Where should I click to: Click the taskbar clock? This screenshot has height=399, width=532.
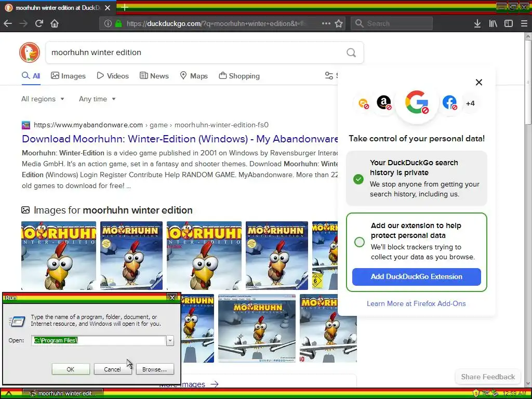(x=514, y=394)
